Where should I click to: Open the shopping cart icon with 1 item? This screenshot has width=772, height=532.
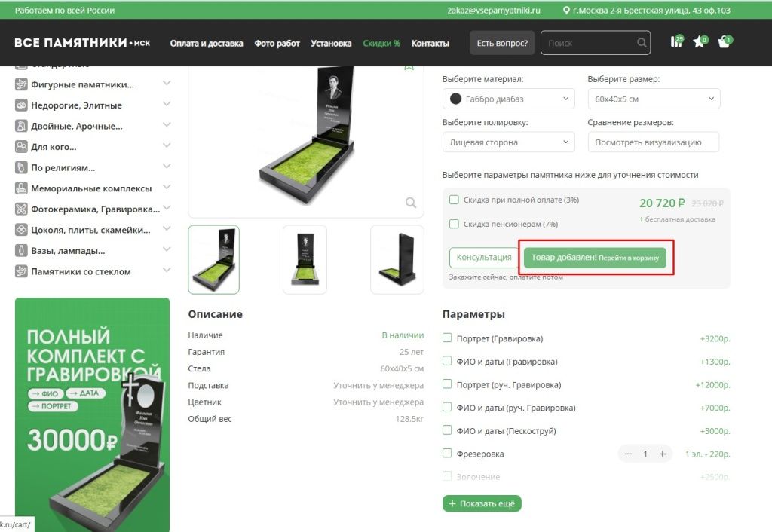click(x=723, y=43)
